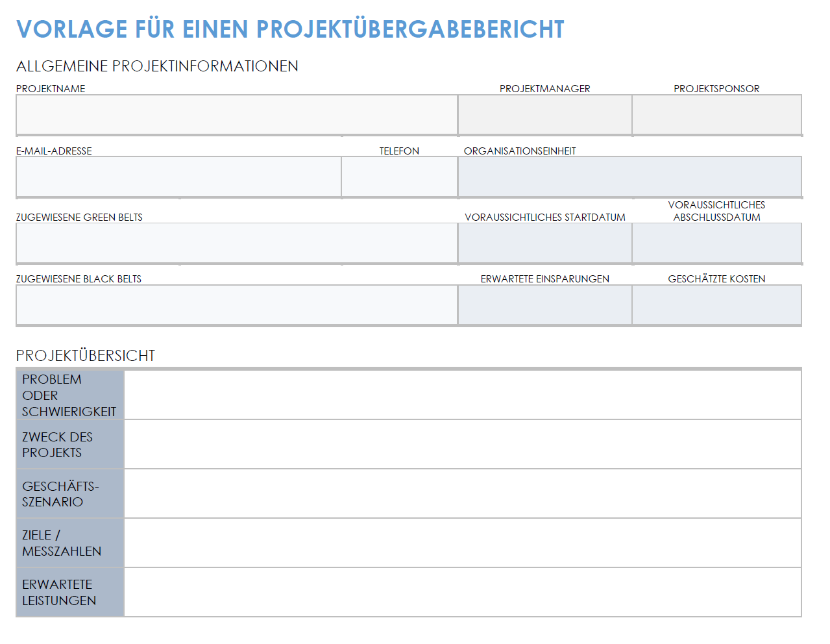Screen dimensions: 830x644
Task: Select the ERWARTETE EINSPARUNGEN field
Action: [544, 304]
